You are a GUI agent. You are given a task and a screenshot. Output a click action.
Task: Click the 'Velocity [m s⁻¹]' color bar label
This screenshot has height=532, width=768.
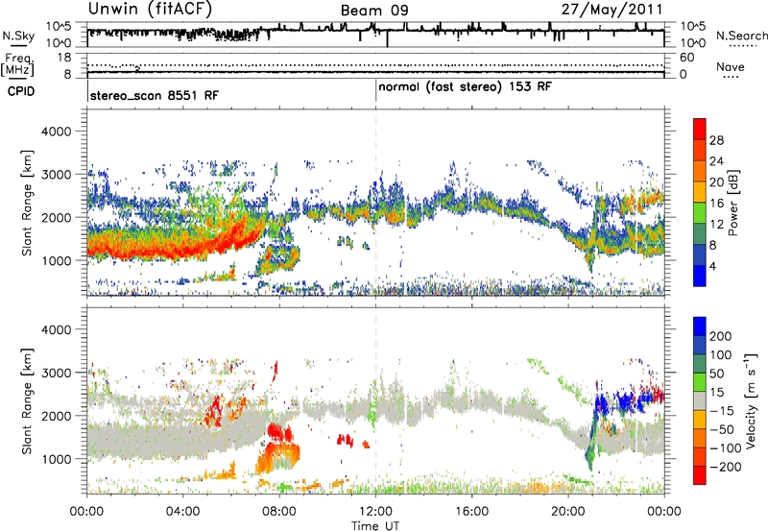(751, 401)
